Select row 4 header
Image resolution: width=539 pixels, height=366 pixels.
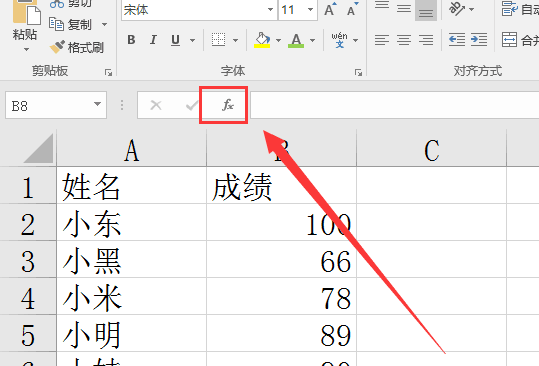coord(28,297)
